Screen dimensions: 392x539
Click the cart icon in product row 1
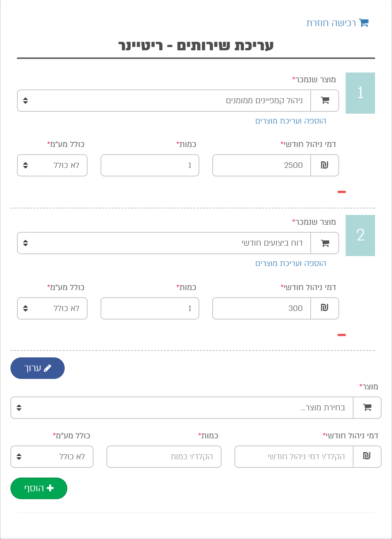click(x=325, y=101)
